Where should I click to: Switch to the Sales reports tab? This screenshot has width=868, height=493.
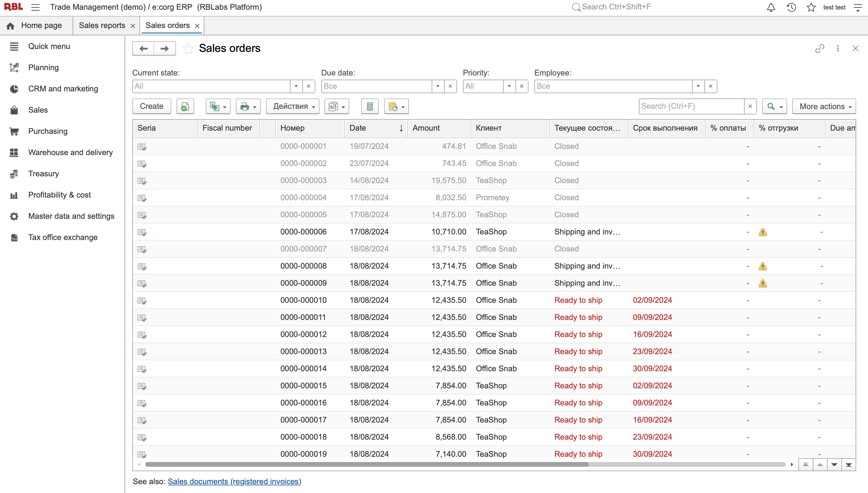(102, 25)
